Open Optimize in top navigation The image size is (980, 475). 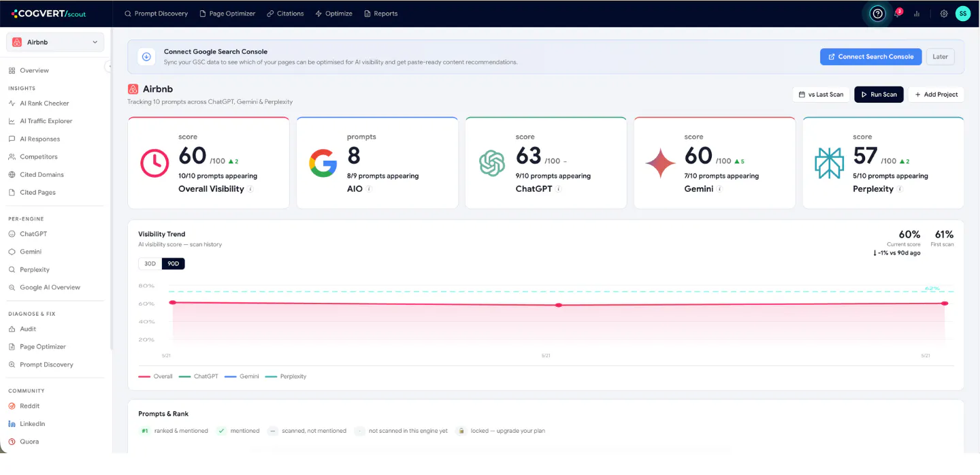(333, 14)
